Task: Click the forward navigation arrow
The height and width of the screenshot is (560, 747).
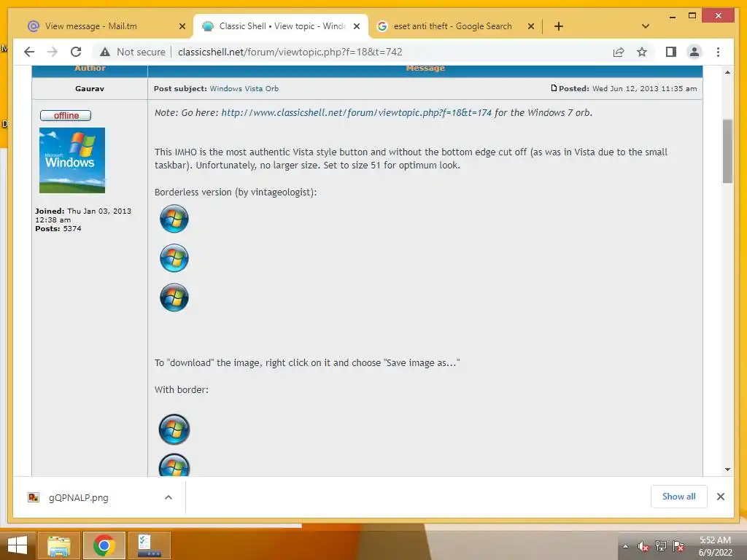Action: pyautogui.click(x=53, y=52)
